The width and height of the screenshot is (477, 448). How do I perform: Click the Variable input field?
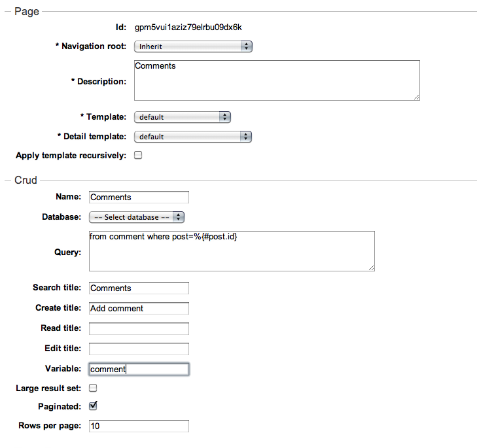(139, 369)
